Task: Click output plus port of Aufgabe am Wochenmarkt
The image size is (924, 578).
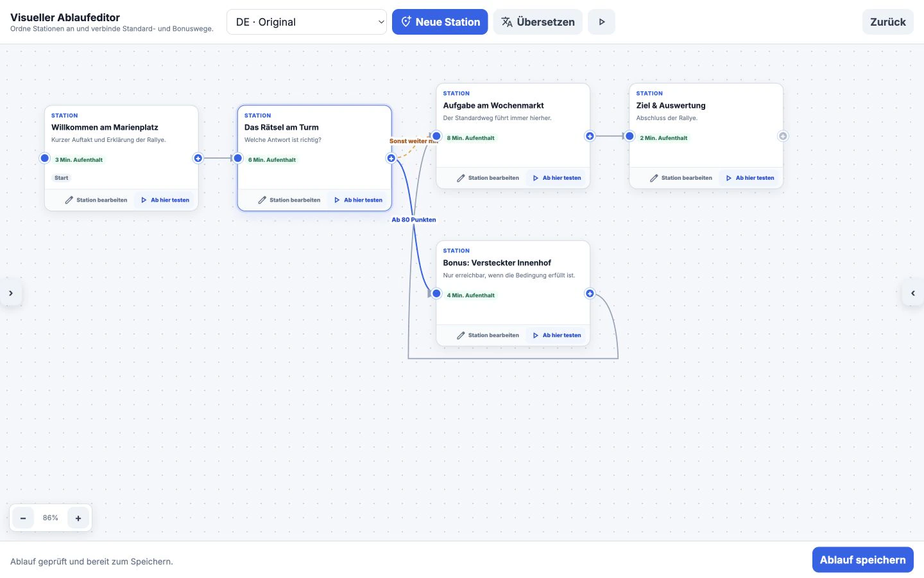Action: [x=590, y=136]
